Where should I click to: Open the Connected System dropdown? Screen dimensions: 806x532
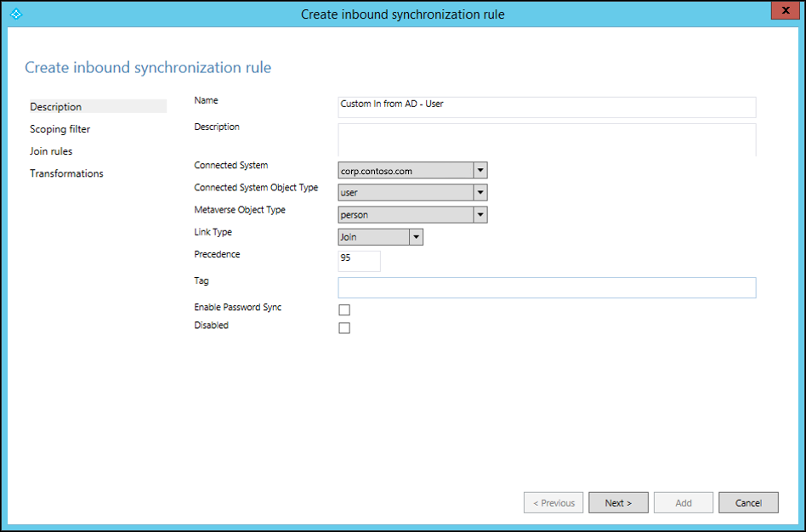(x=480, y=170)
